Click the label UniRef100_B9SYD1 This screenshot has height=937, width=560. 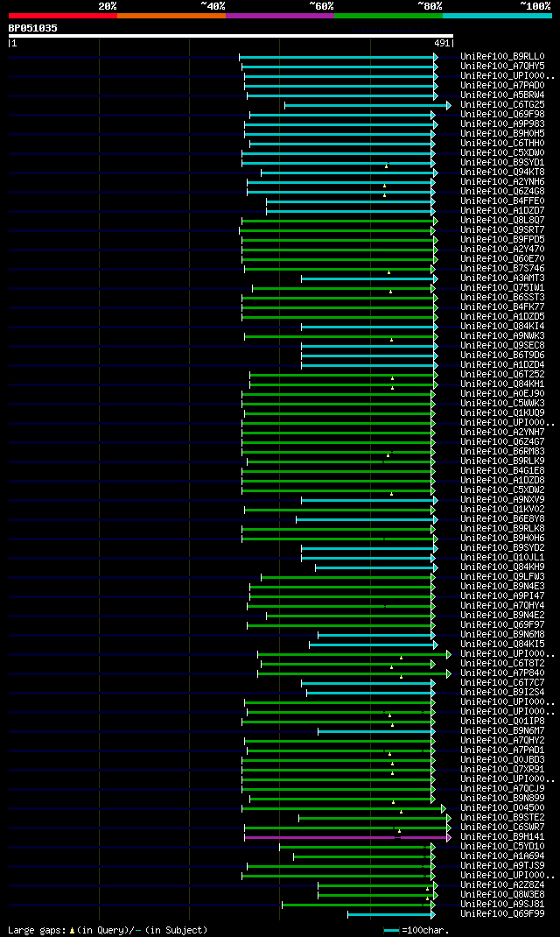point(502,163)
